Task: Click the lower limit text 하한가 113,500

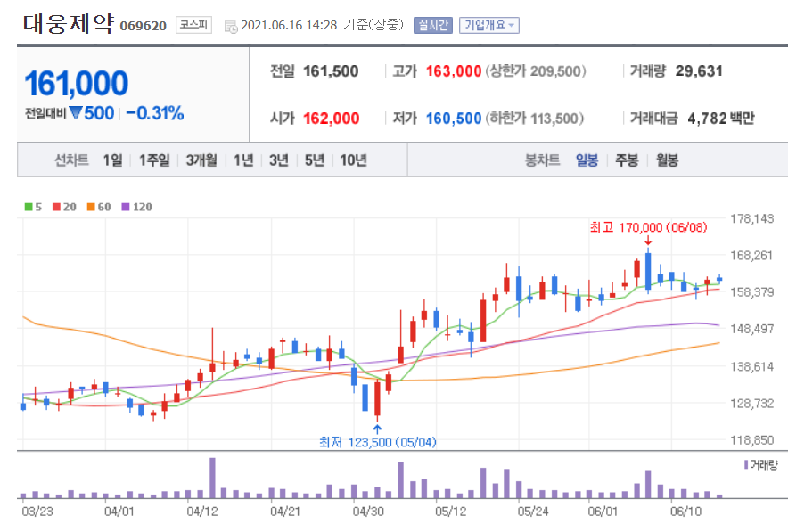Action: coord(534,119)
